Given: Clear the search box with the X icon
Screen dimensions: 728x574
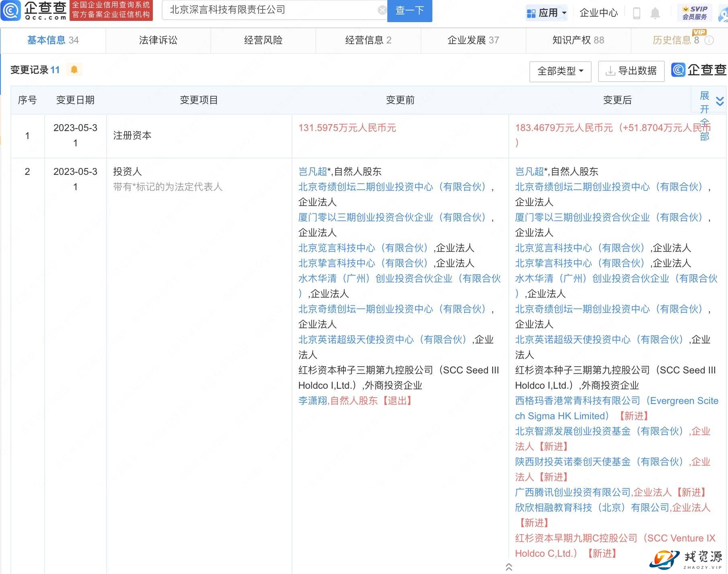Looking at the screenshot, I should tap(383, 10).
